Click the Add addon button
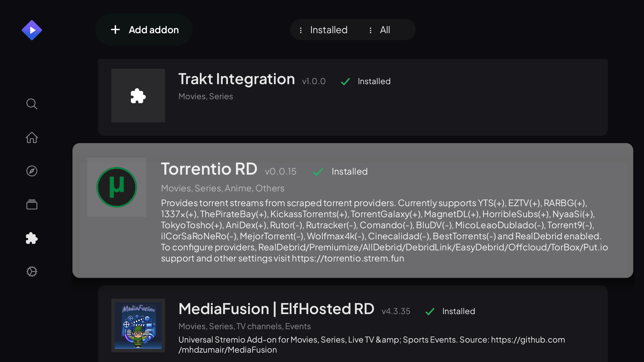 point(144,29)
